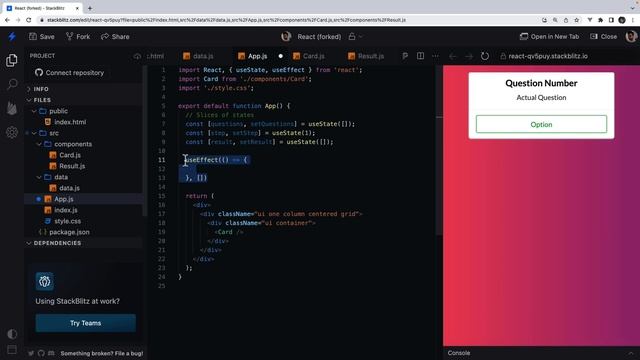
Task: Switch to the App.js editor tab
Action: [x=253, y=56]
